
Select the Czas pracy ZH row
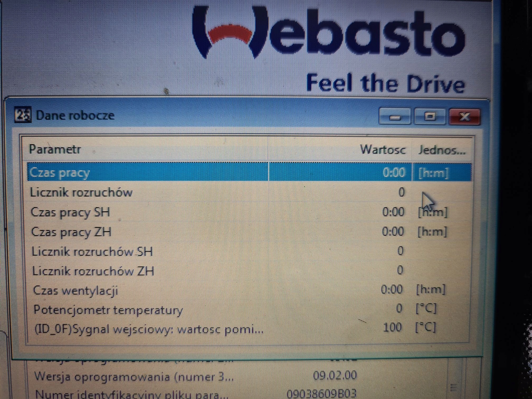[x=71, y=232]
